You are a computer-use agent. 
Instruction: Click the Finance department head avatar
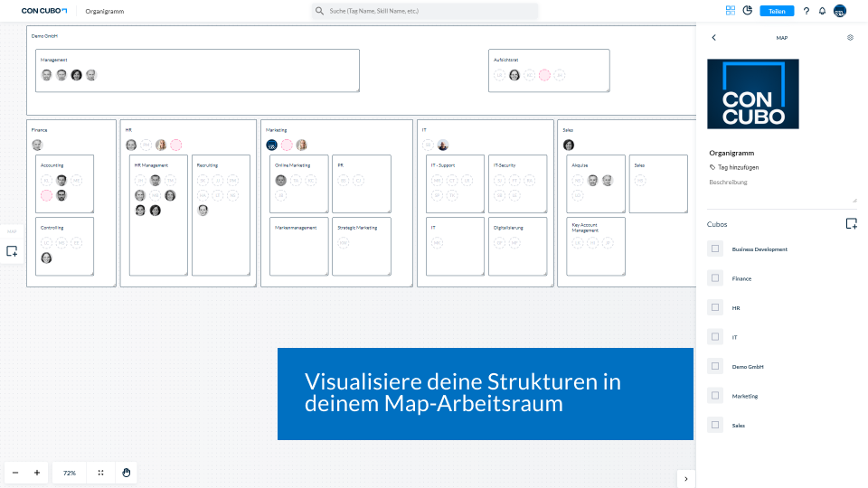(x=37, y=145)
